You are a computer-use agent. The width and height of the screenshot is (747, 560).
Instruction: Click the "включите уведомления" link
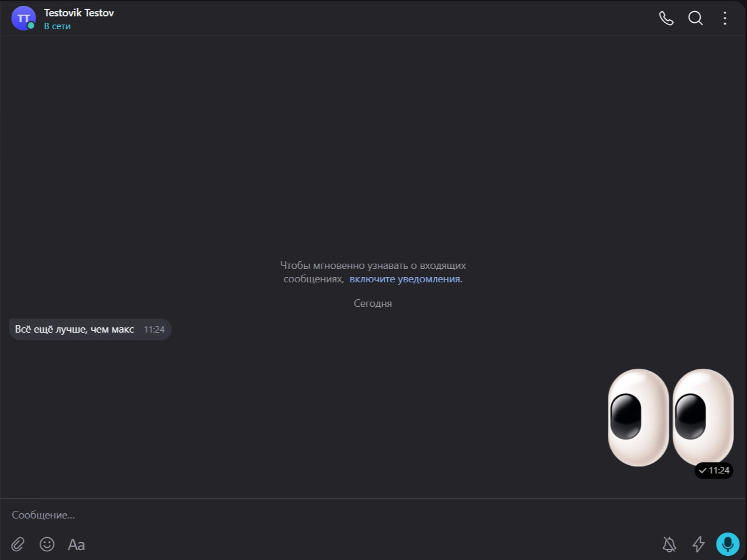coord(405,279)
